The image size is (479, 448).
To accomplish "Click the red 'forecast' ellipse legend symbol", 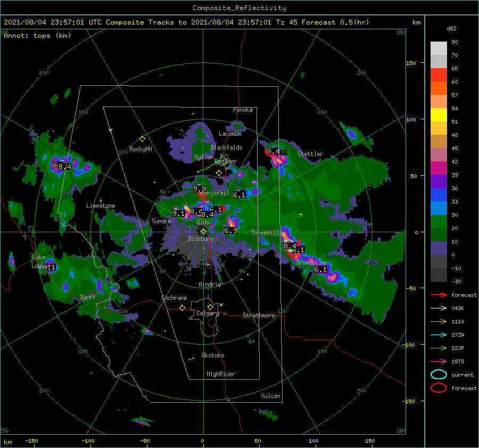I will click(439, 388).
